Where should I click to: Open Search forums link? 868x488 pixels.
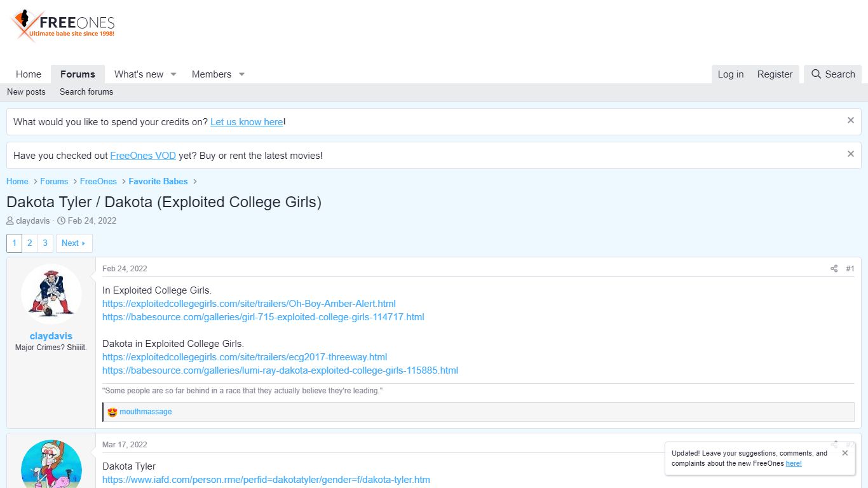pyautogui.click(x=86, y=92)
